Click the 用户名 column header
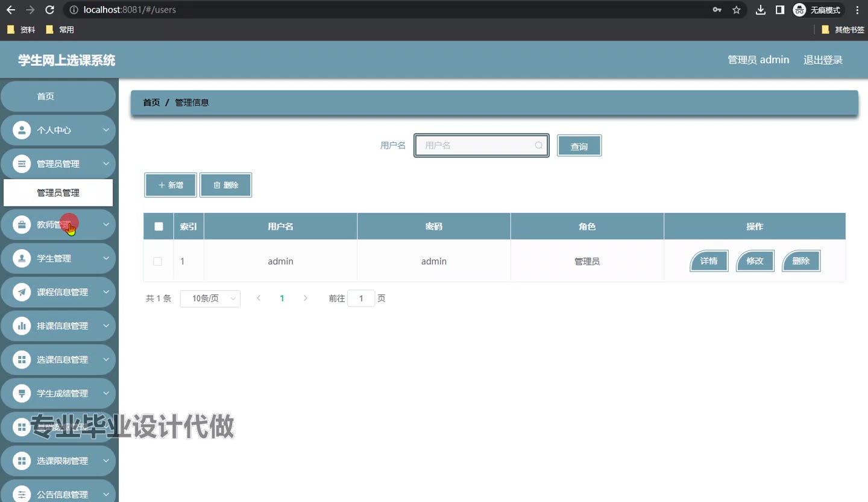868x502 pixels. (280, 226)
